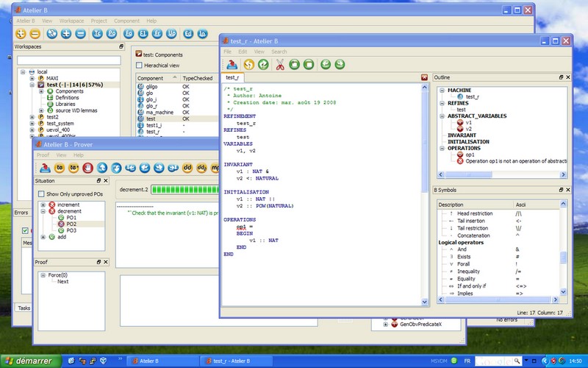Collapse ABSTRACT_VARIABLES node in Outline

pos(442,116)
